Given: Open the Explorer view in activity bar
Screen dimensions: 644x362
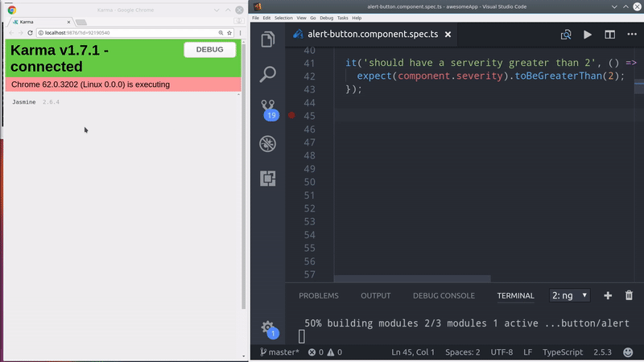Looking at the screenshot, I should pyautogui.click(x=268, y=39).
